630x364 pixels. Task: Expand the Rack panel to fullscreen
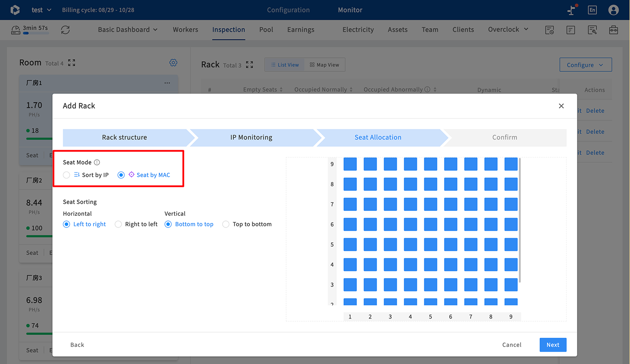249,65
